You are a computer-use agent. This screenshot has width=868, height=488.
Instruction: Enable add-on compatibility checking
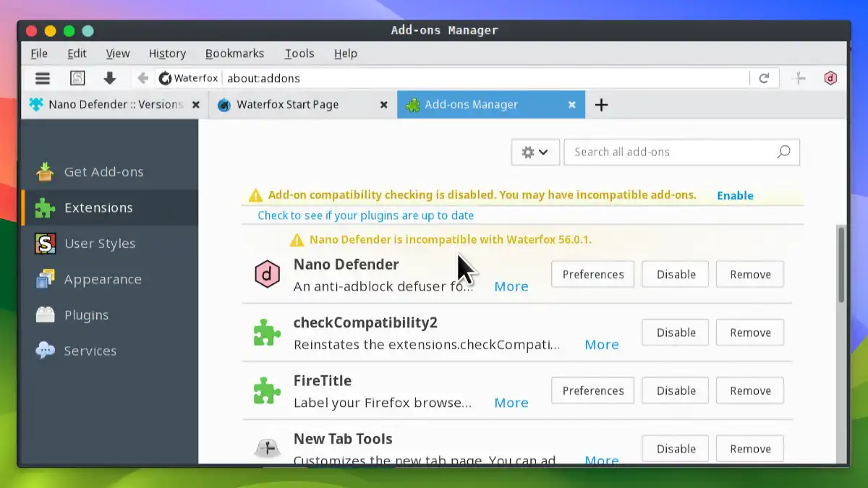pyautogui.click(x=735, y=195)
